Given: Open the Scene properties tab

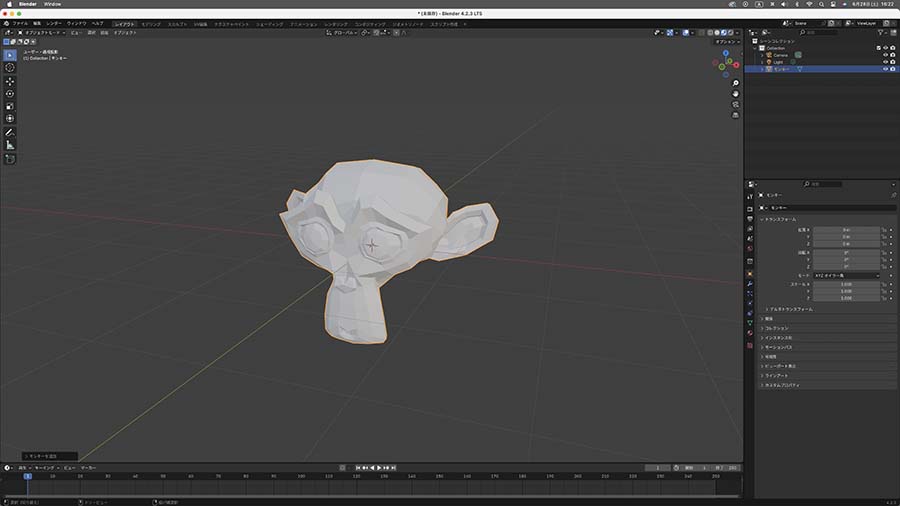Looking at the screenshot, I should 750,238.
